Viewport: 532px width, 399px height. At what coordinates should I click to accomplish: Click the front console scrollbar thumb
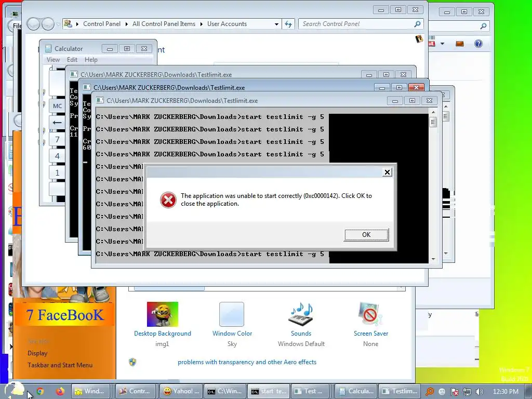tap(433, 122)
